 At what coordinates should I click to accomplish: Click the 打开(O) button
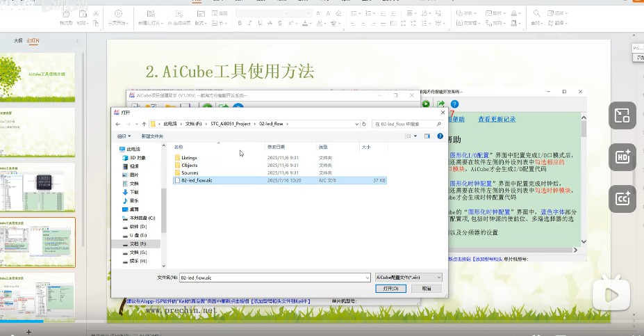click(x=390, y=289)
